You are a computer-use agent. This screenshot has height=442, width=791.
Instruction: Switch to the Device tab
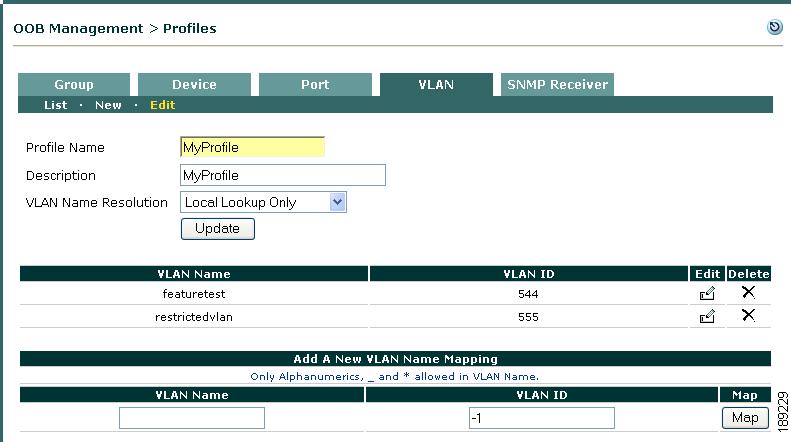click(194, 84)
